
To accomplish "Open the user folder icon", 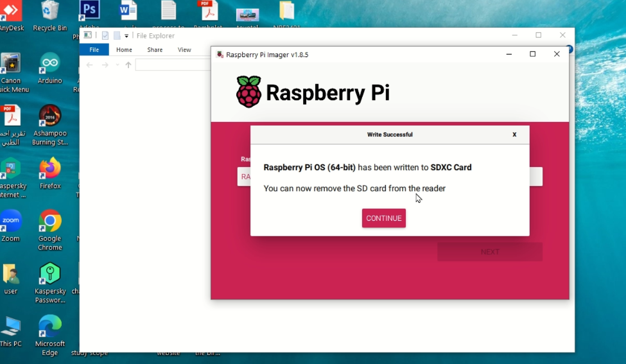I will pos(11,279).
